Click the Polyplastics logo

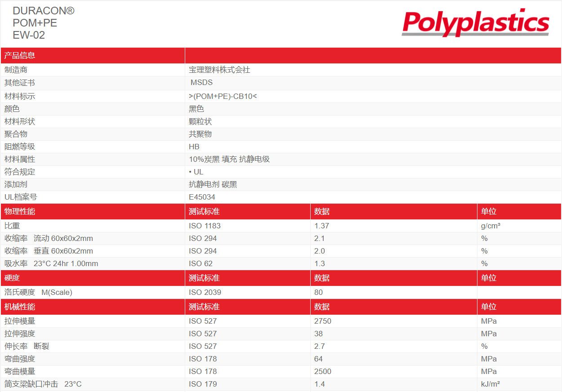pos(476,22)
